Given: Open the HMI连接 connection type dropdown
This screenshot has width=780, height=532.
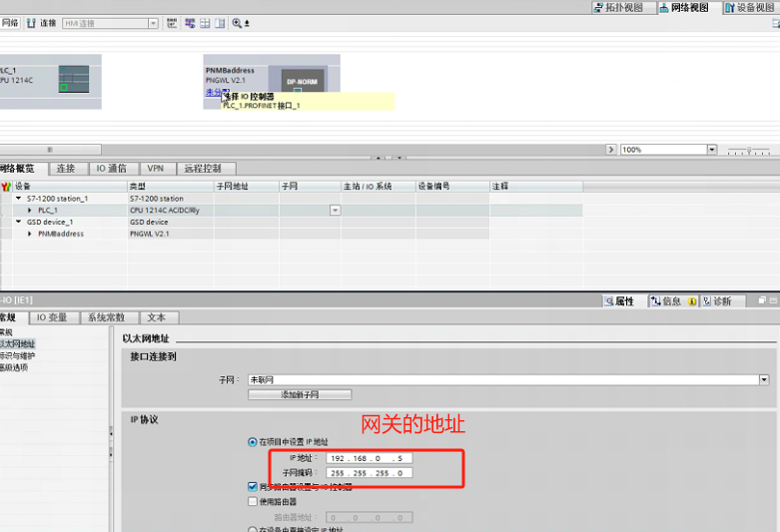Looking at the screenshot, I should coord(153,23).
